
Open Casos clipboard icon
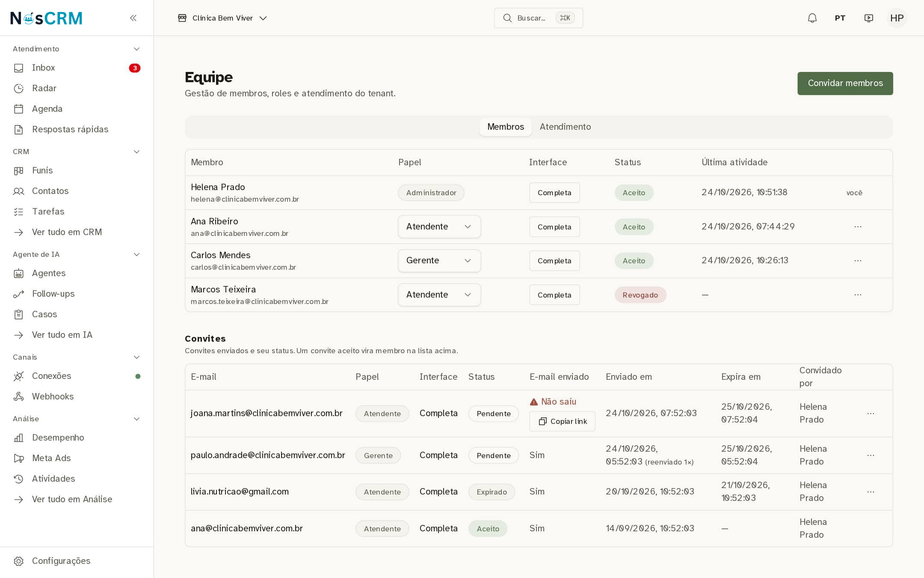(x=18, y=315)
